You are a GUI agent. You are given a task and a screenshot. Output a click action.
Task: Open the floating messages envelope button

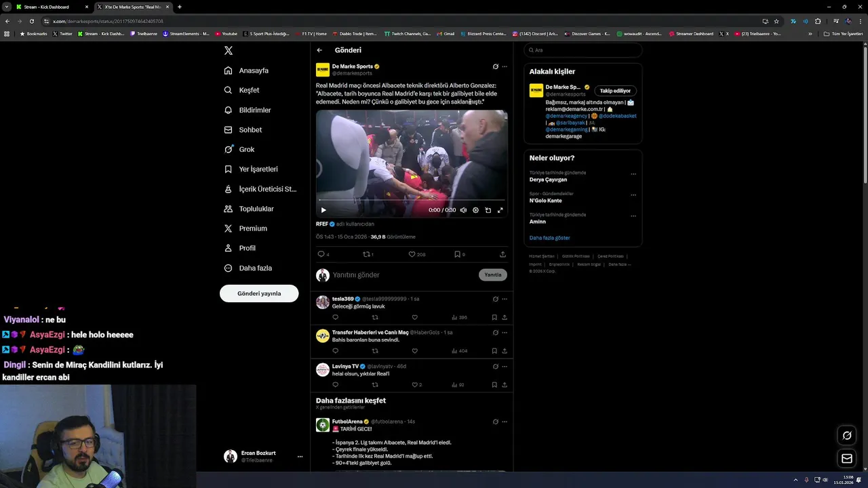click(x=847, y=459)
